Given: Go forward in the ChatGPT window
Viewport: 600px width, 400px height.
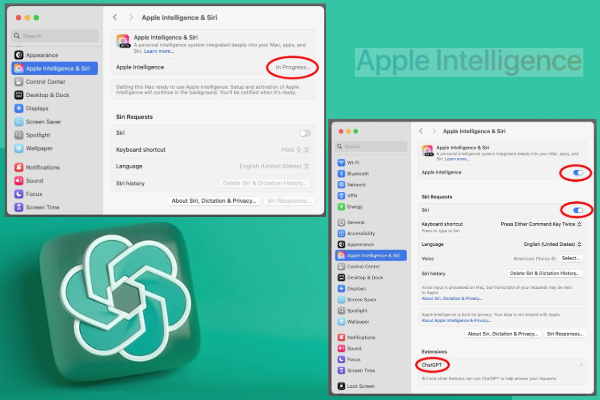Looking at the screenshot, I should point(434,131).
